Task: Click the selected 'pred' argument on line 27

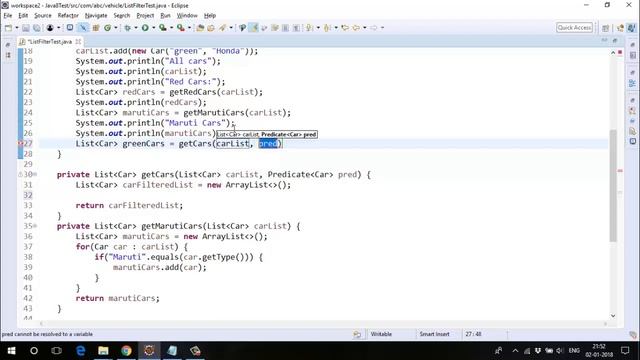Action: (268, 144)
